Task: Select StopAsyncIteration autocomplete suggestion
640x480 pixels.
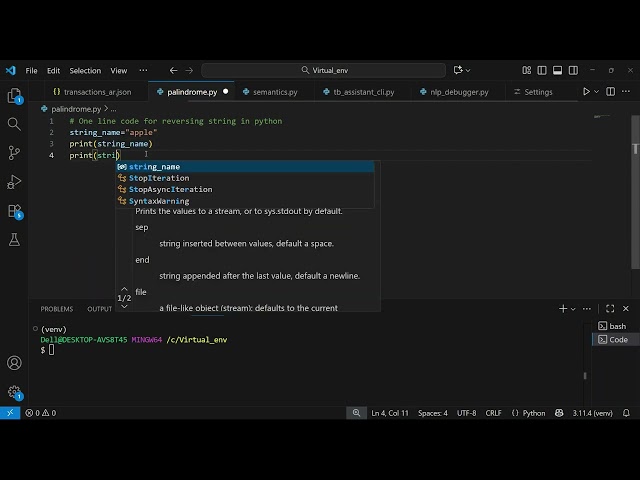Action: tap(245, 189)
